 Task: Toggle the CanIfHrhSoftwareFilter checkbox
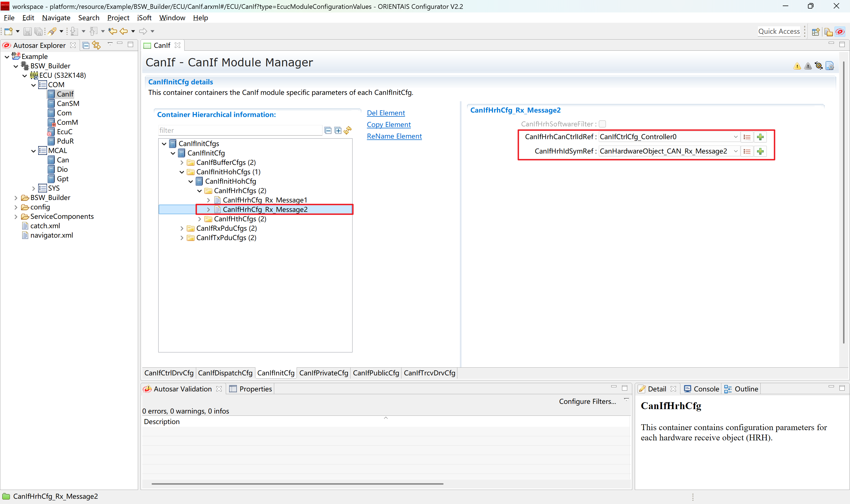(x=602, y=124)
